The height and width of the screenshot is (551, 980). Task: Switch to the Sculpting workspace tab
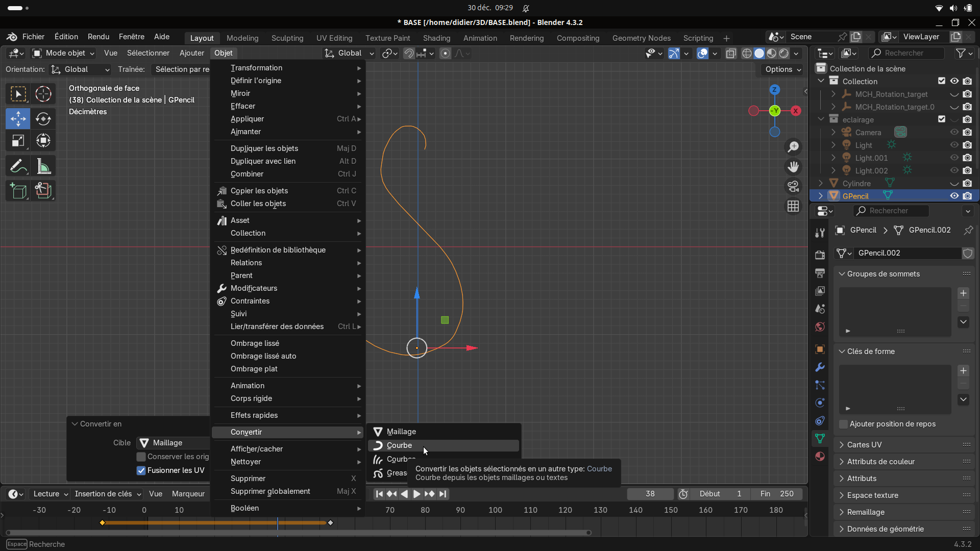[x=287, y=38]
